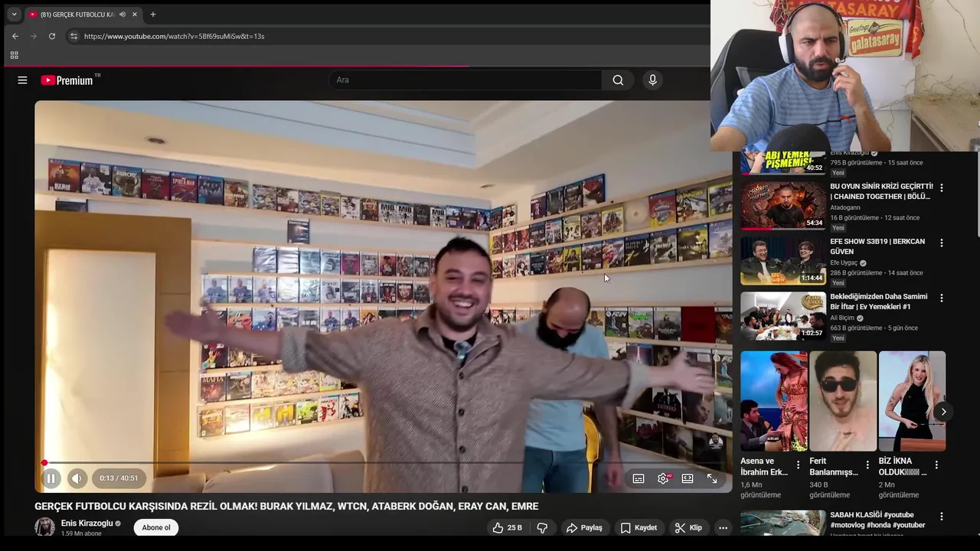Image resolution: width=980 pixels, height=551 pixels.
Task: Open EFE SHOW S3B19 thumbnail
Action: [783, 260]
